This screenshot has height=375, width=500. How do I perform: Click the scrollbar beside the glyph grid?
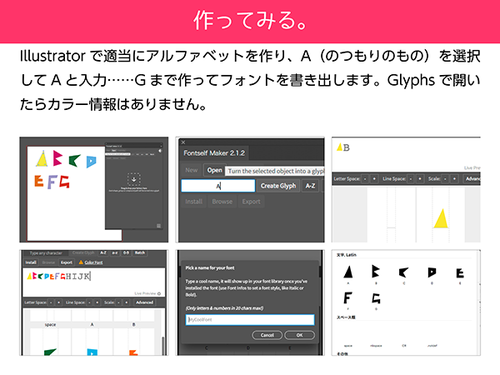point(163,345)
